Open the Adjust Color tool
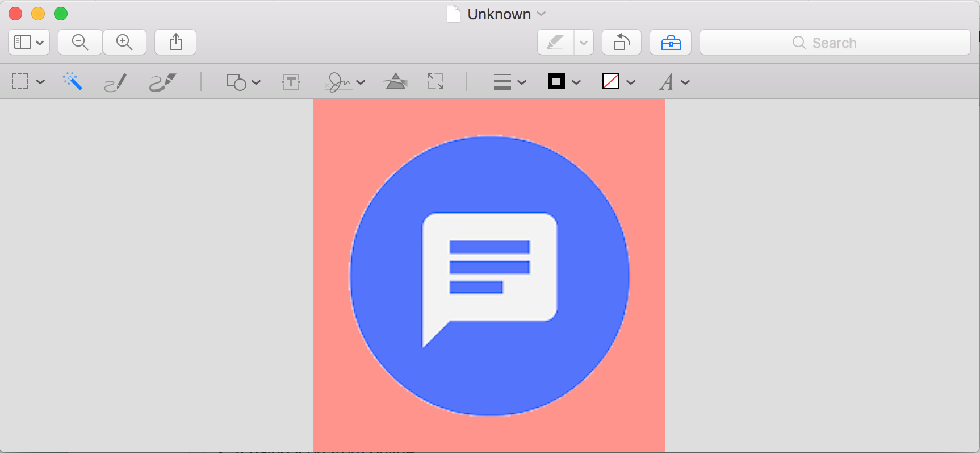 396,82
